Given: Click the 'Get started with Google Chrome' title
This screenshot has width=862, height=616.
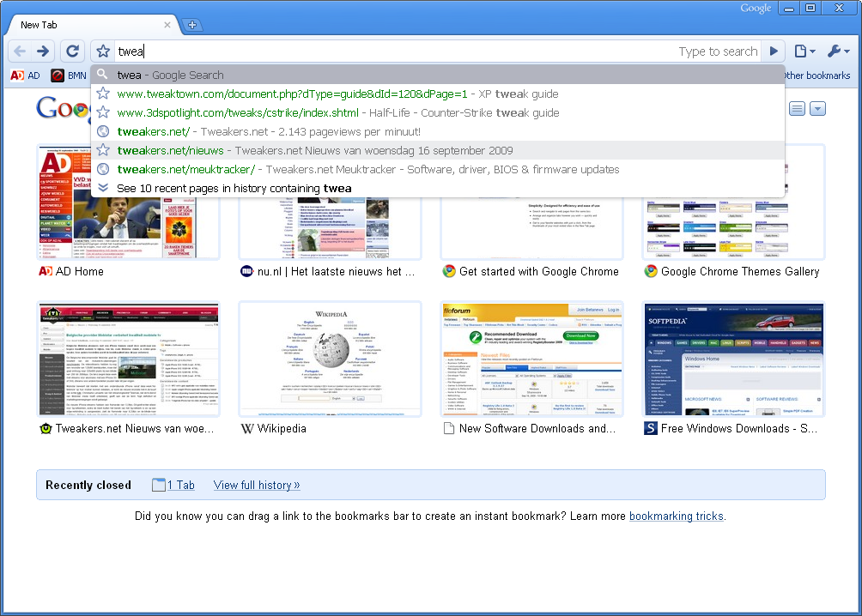Looking at the screenshot, I should [x=539, y=271].
